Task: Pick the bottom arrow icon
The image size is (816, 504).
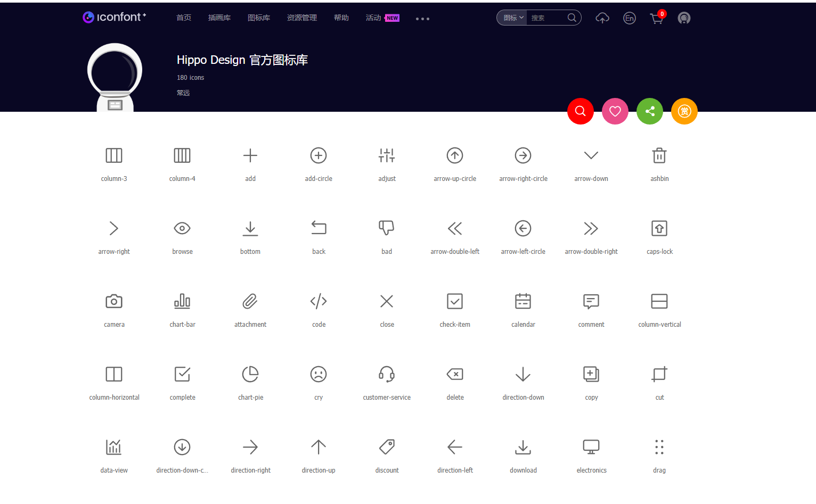Action: tap(250, 228)
